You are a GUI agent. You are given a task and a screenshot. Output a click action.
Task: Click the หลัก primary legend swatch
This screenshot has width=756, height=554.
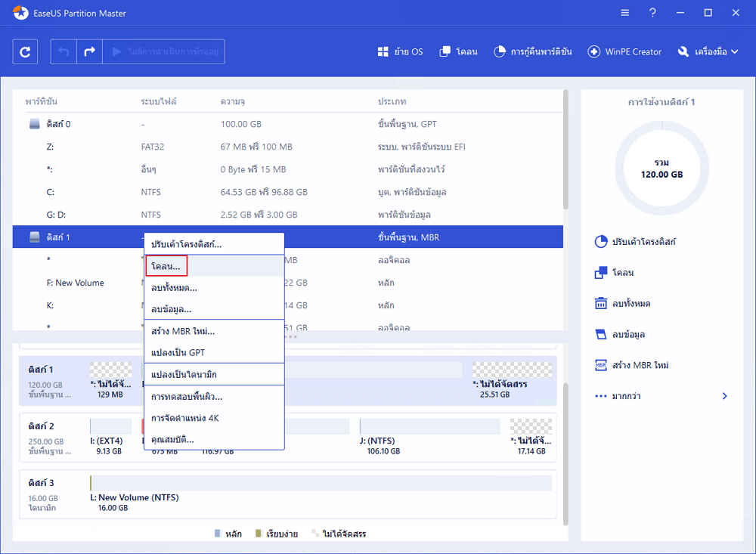tap(218, 534)
